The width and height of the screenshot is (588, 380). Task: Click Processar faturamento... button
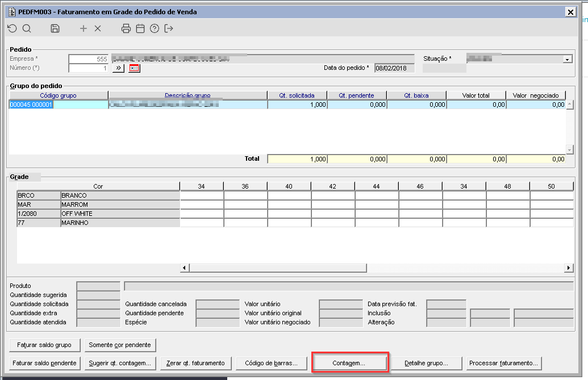(503, 363)
